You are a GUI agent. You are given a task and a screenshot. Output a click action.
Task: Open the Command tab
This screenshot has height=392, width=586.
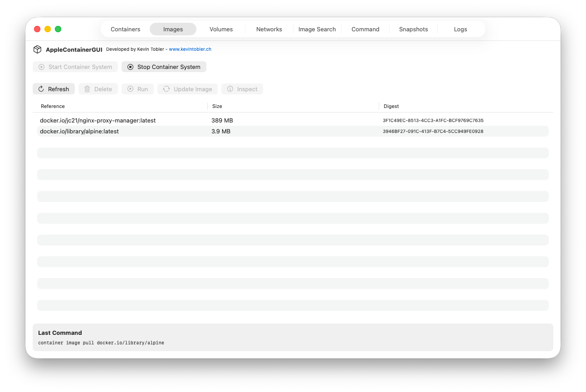[365, 29]
